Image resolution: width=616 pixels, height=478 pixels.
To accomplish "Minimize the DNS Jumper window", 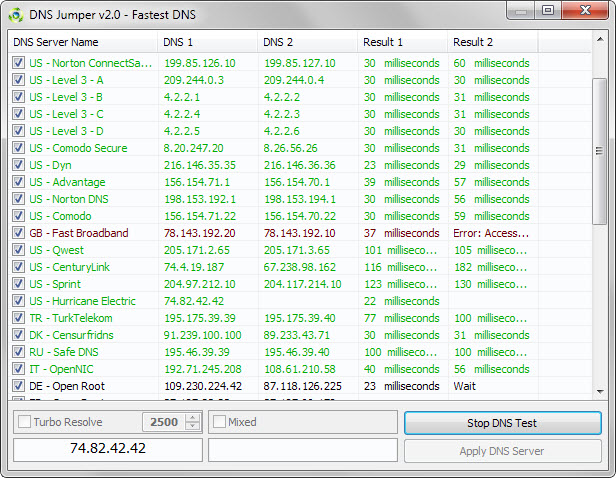I will [x=521, y=11].
